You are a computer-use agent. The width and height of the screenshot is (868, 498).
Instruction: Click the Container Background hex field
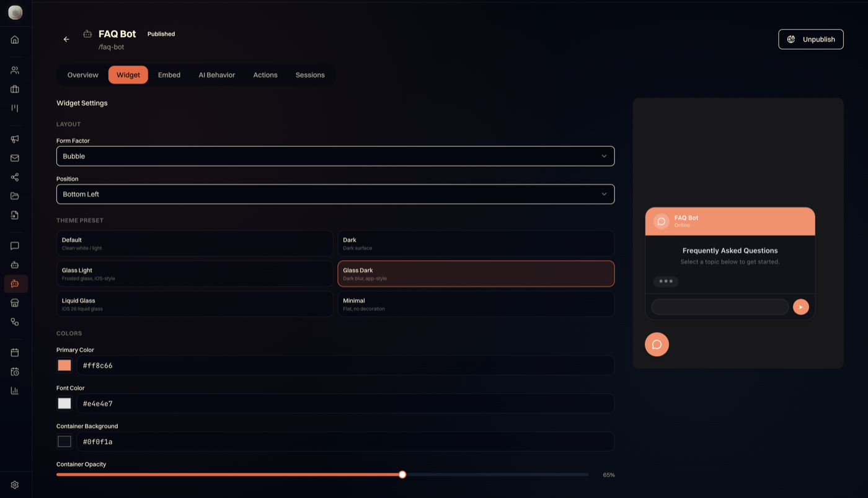[x=345, y=442]
